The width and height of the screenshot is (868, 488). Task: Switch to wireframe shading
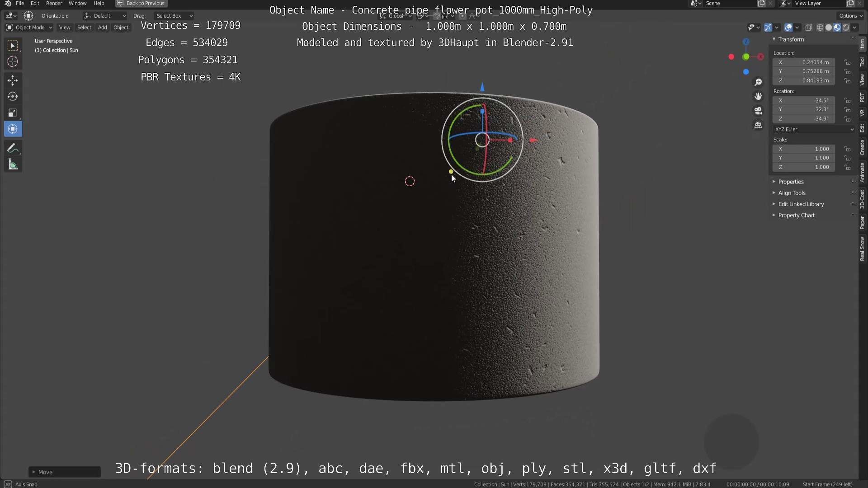point(820,28)
